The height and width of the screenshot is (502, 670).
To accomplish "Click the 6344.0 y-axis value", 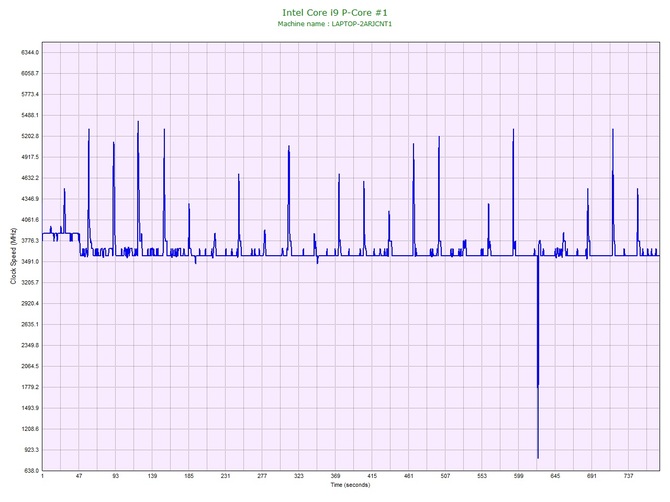I will tap(30, 53).
